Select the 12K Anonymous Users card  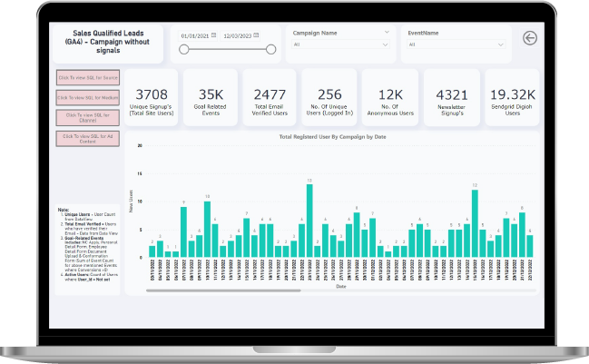[390, 98]
